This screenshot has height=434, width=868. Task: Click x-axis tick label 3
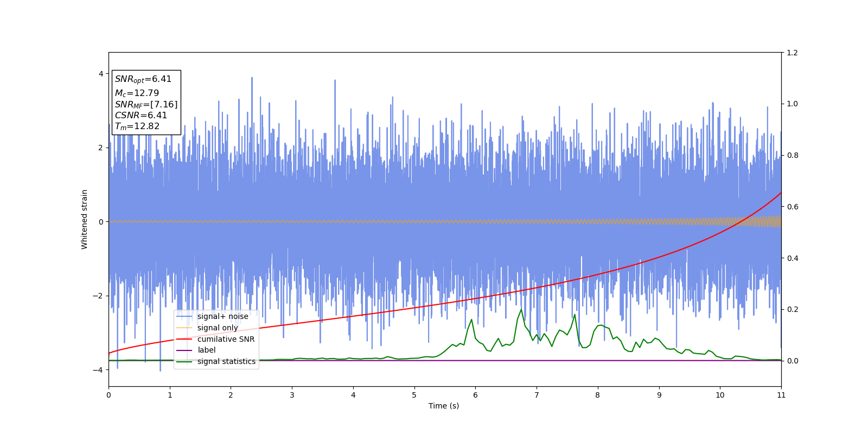point(292,395)
